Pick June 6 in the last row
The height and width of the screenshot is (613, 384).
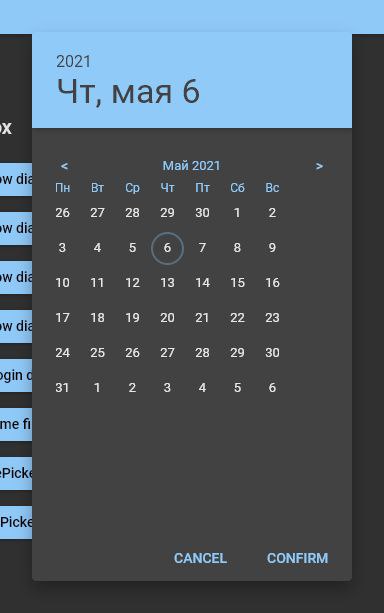(272, 388)
